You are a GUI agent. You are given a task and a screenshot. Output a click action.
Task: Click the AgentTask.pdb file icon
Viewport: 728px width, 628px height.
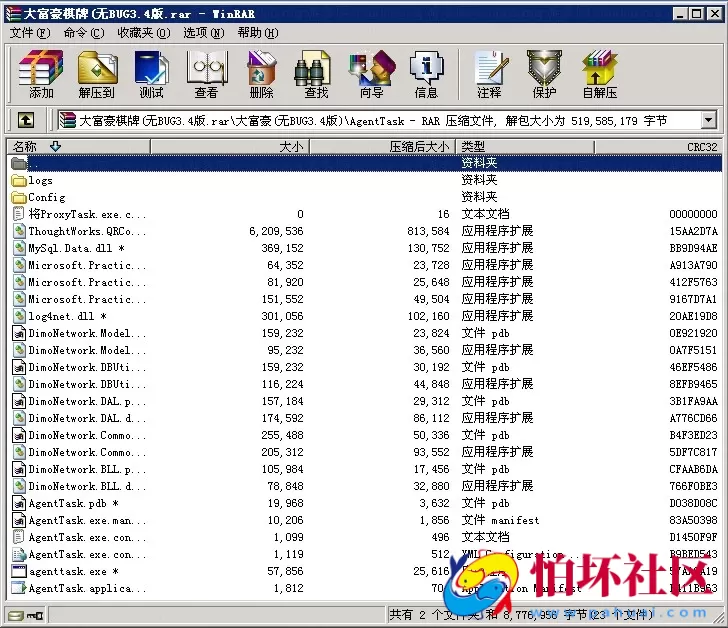tap(19, 503)
